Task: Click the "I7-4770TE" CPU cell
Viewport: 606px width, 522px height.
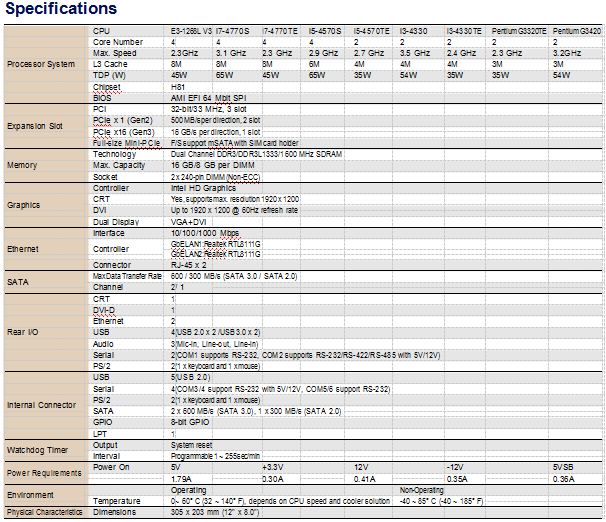Action: click(280, 31)
